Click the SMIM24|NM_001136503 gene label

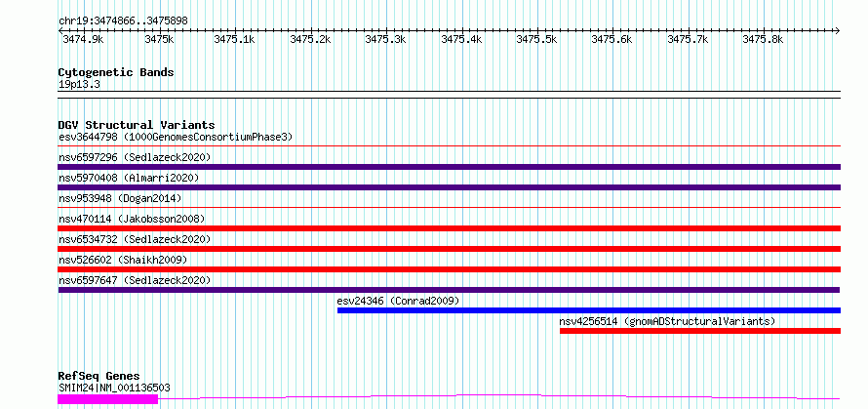(x=114, y=388)
